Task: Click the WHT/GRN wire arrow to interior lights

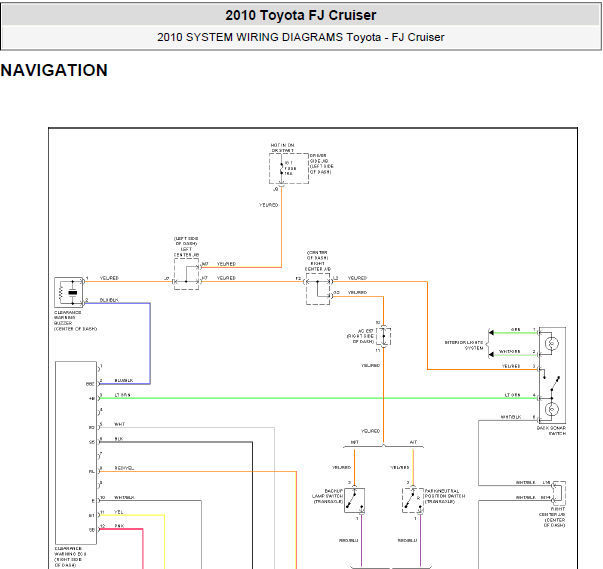Action: coord(491,354)
